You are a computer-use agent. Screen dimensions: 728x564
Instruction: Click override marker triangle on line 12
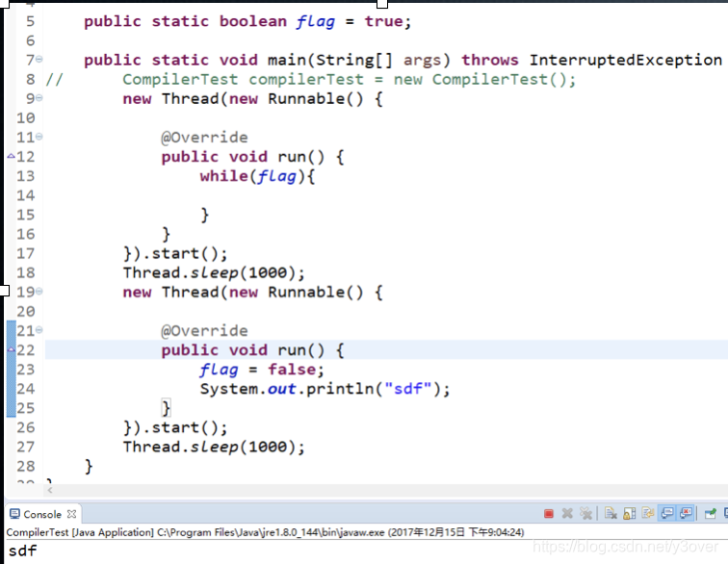(12, 157)
